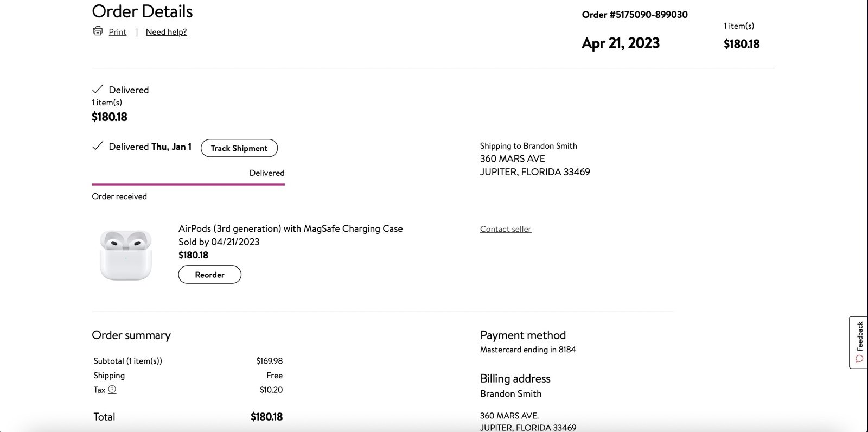This screenshot has width=868, height=432.
Task: Open the Contact seller link
Action: [506, 229]
